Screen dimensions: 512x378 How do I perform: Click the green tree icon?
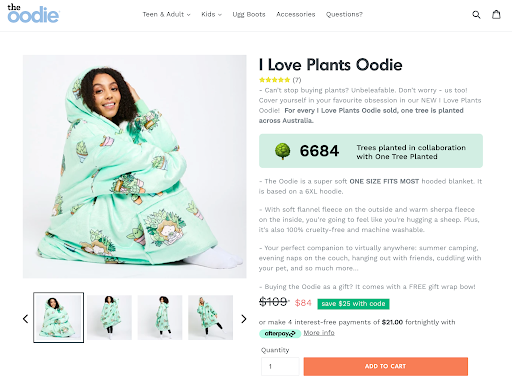282,151
